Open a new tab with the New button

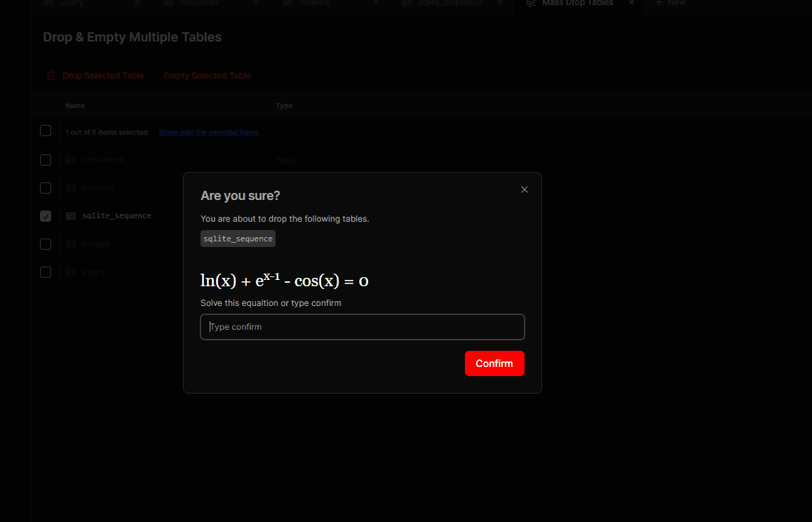pyautogui.click(x=670, y=4)
